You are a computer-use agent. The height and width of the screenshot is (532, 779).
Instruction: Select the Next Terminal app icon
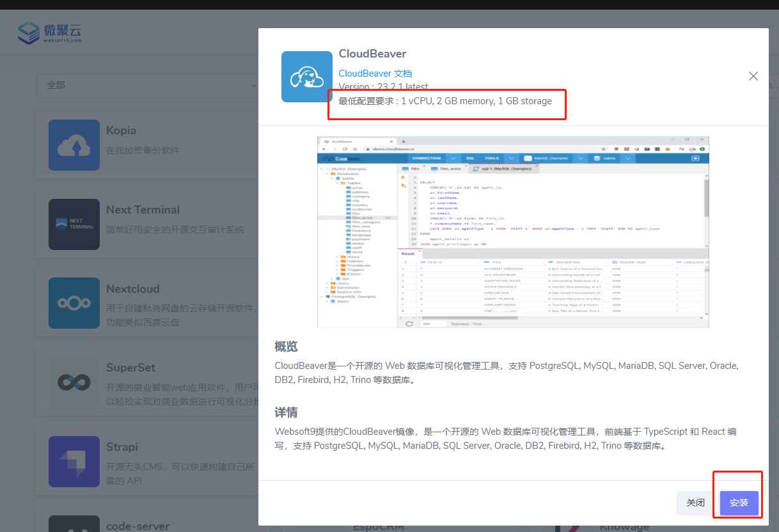[74, 224]
